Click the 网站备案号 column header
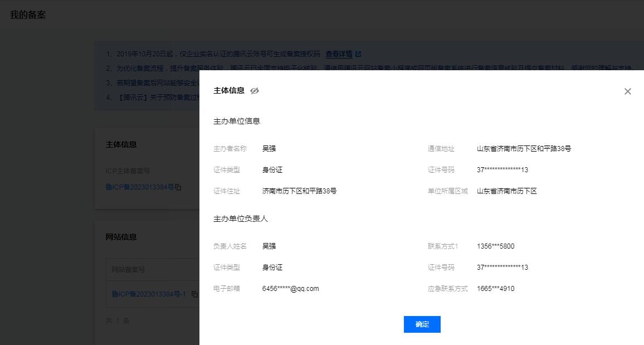Viewport: 644px width, 345px height. (128, 269)
